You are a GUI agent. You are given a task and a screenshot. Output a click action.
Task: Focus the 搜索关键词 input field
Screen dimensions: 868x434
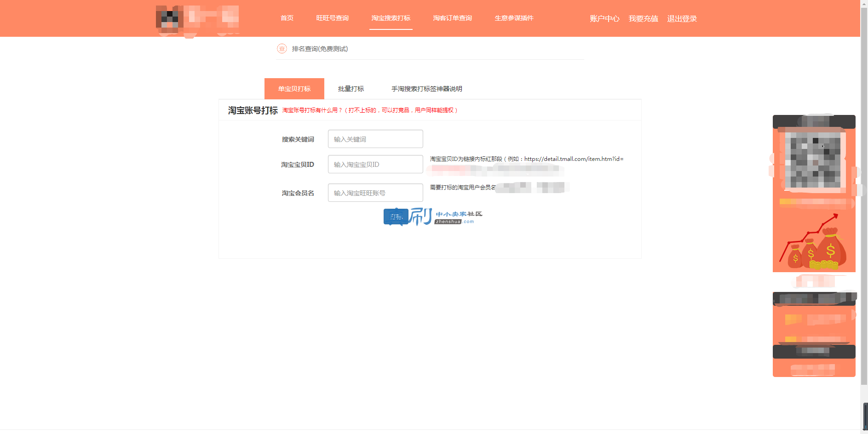375,139
